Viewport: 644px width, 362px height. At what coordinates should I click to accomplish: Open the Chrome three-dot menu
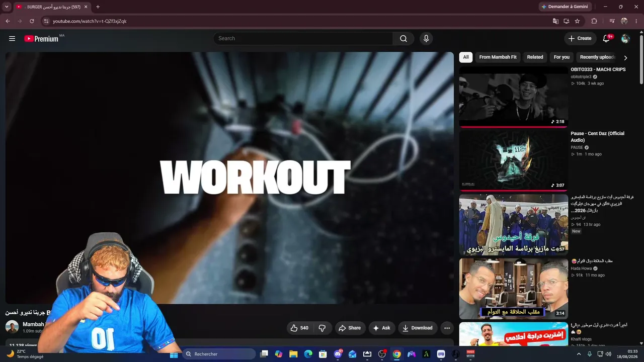636,21
